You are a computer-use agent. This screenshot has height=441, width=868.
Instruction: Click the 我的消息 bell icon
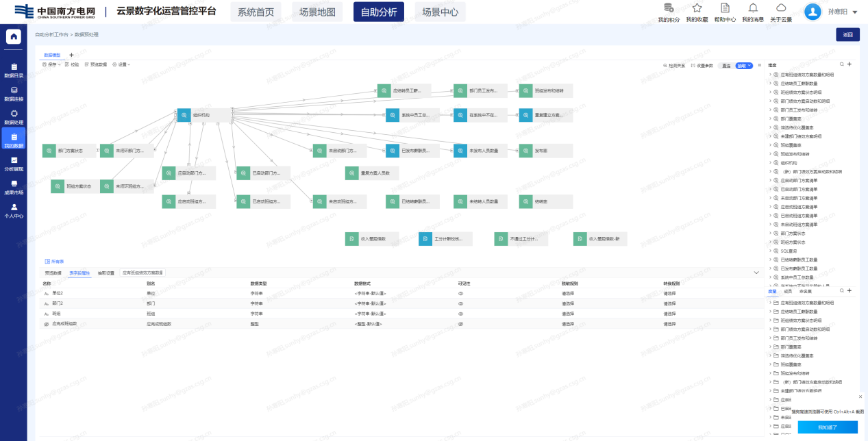753,8
